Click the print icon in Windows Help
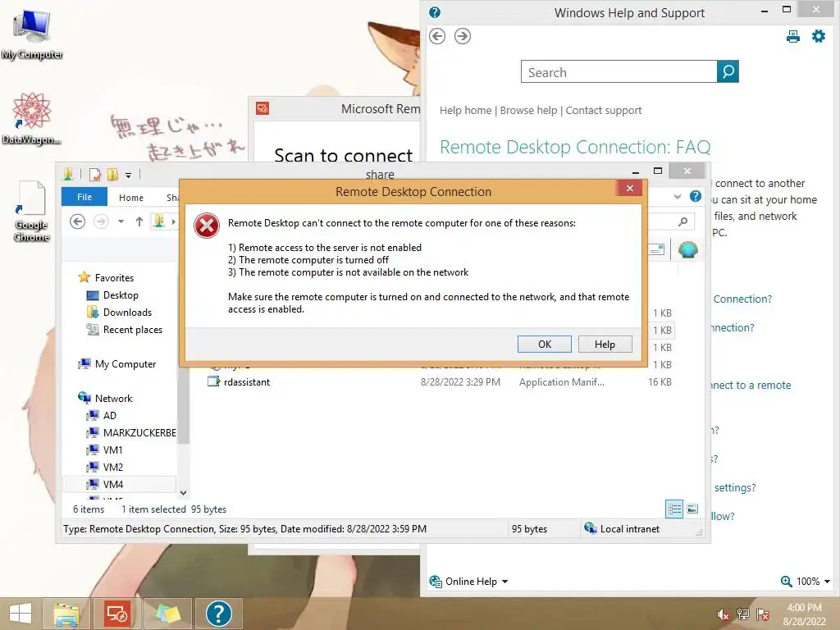The width and height of the screenshot is (840, 630). (793, 36)
